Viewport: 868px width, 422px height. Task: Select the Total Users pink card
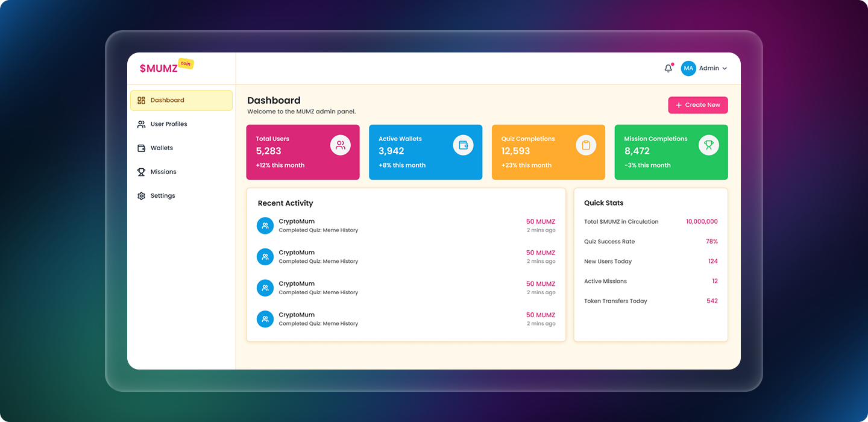pyautogui.click(x=303, y=153)
